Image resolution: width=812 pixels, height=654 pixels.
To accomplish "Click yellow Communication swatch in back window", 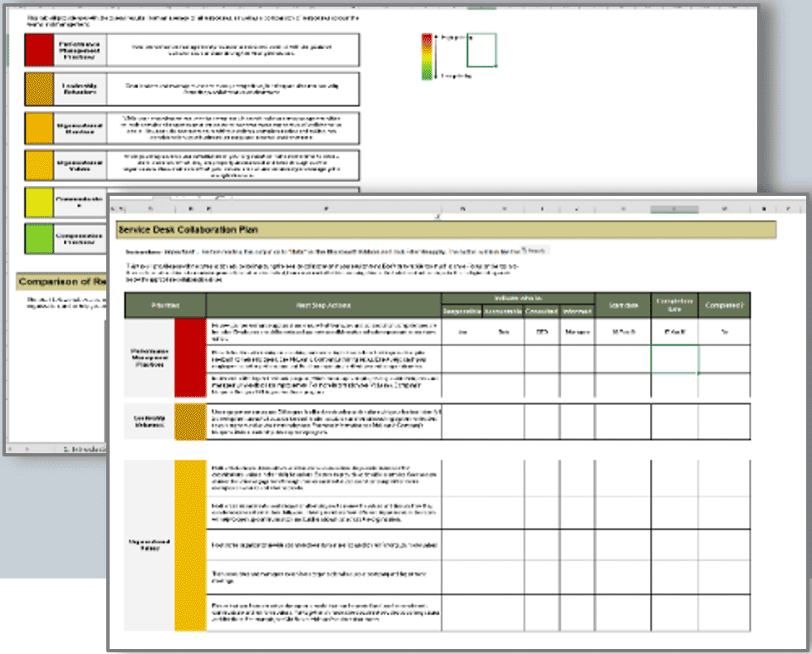I will (x=39, y=203).
